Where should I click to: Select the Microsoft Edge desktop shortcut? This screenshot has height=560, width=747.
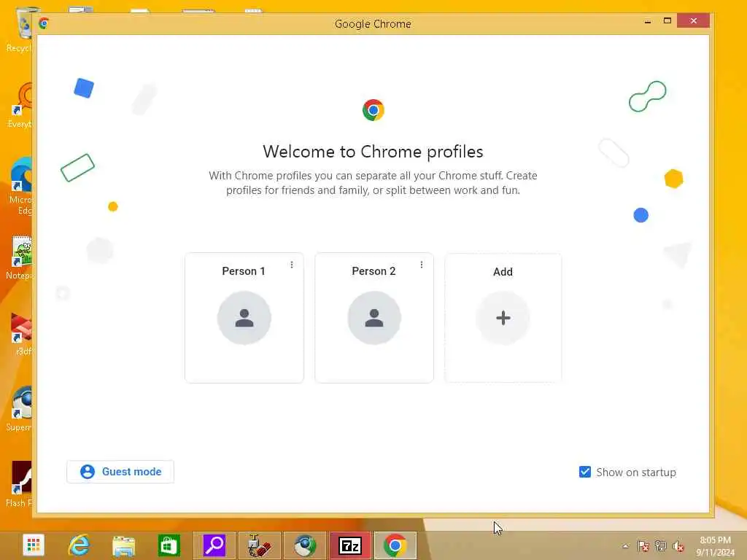pyautogui.click(x=20, y=186)
